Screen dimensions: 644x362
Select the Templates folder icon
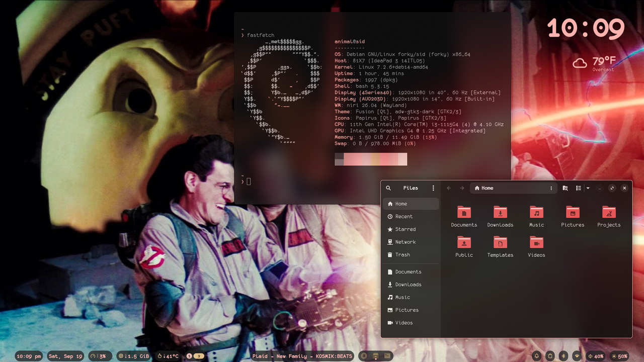pyautogui.click(x=500, y=242)
